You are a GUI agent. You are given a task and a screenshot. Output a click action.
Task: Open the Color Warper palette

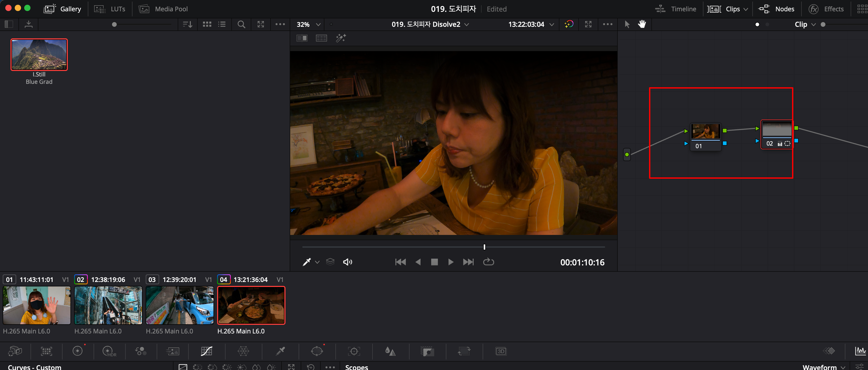pyautogui.click(x=243, y=351)
